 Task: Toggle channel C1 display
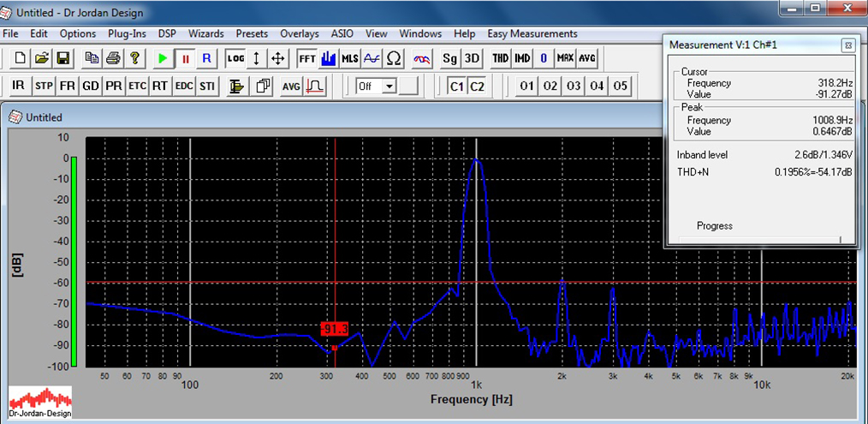tap(456, 86)
